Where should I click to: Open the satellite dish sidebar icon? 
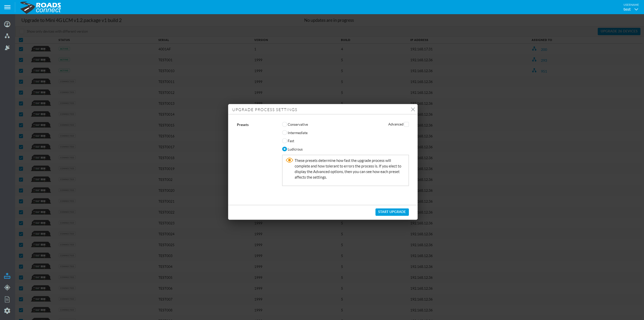tap(7, 48)
